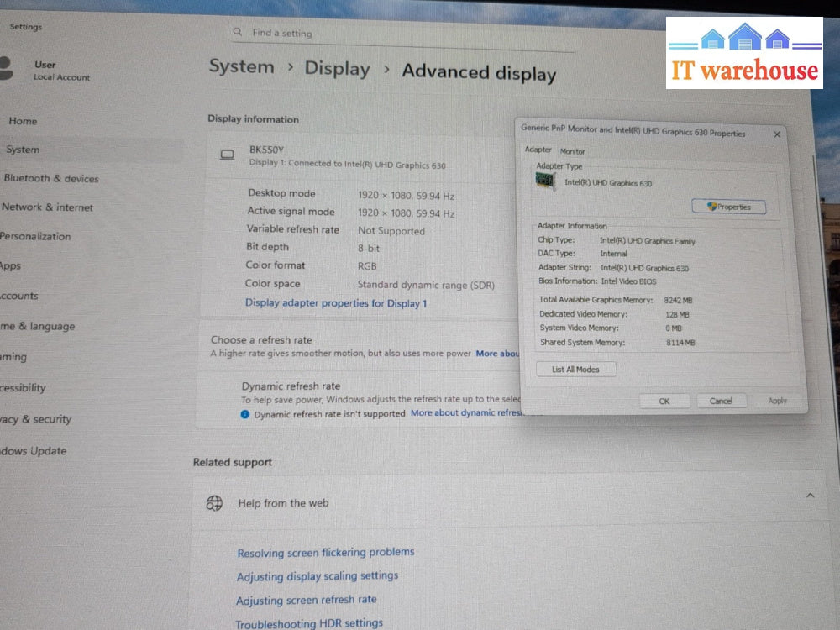
Task: Click the RGB color format value
Action: [367, 266]
